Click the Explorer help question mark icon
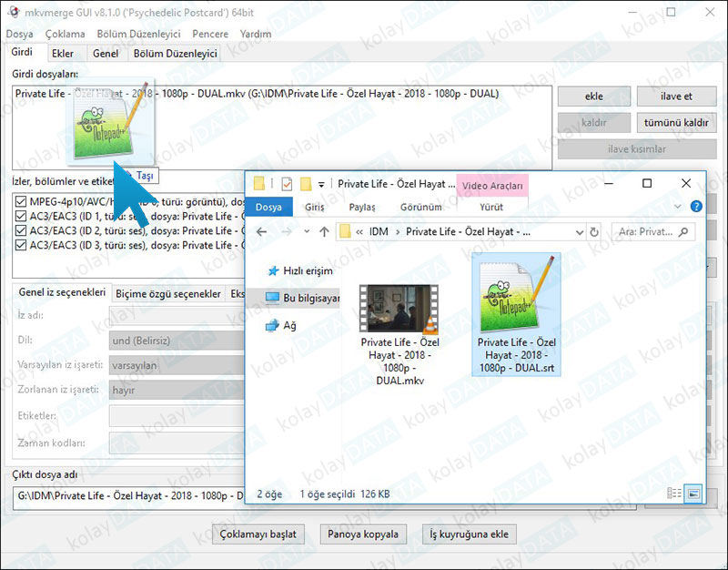Image resolution: width=728 pixels, height=570 pixels. tap(696, 207)
